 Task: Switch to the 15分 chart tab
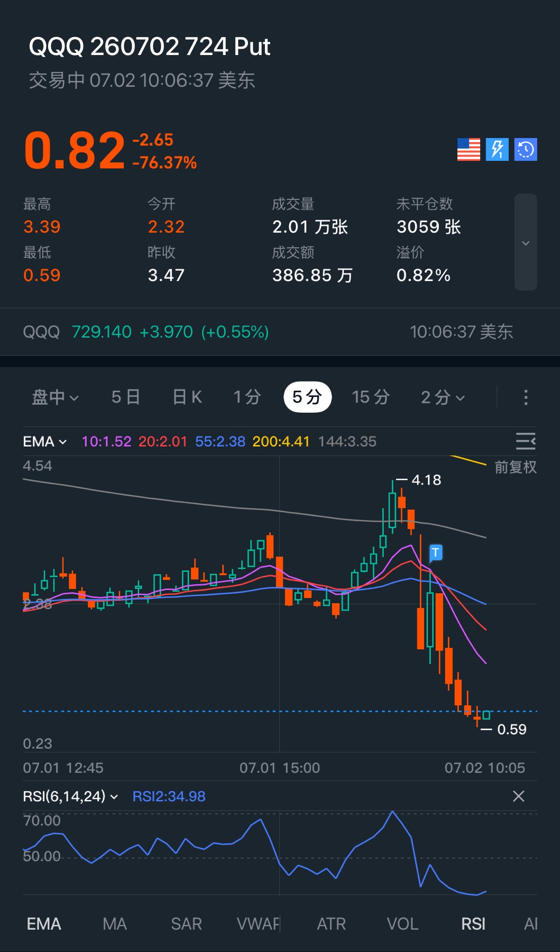coord(371,397)
